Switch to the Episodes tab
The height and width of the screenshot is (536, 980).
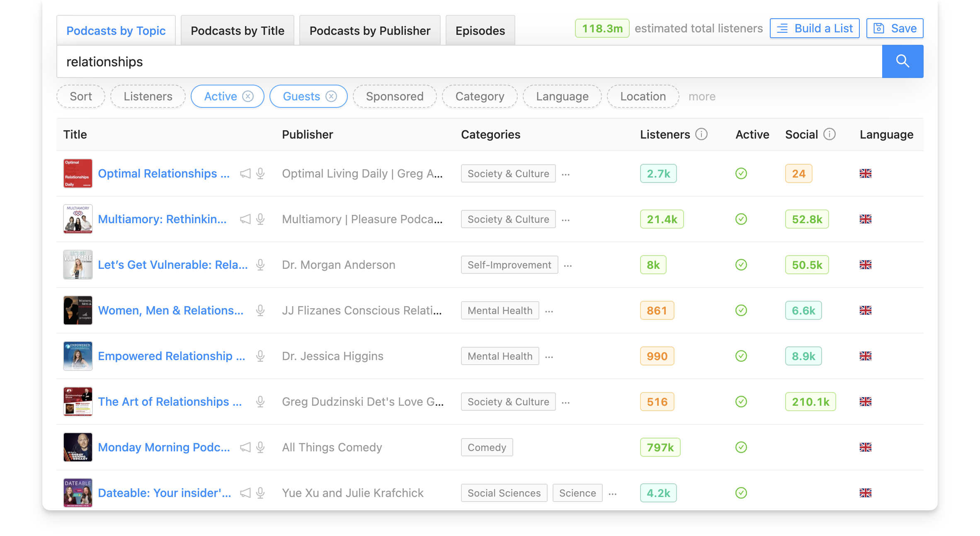tap(480, 30)
